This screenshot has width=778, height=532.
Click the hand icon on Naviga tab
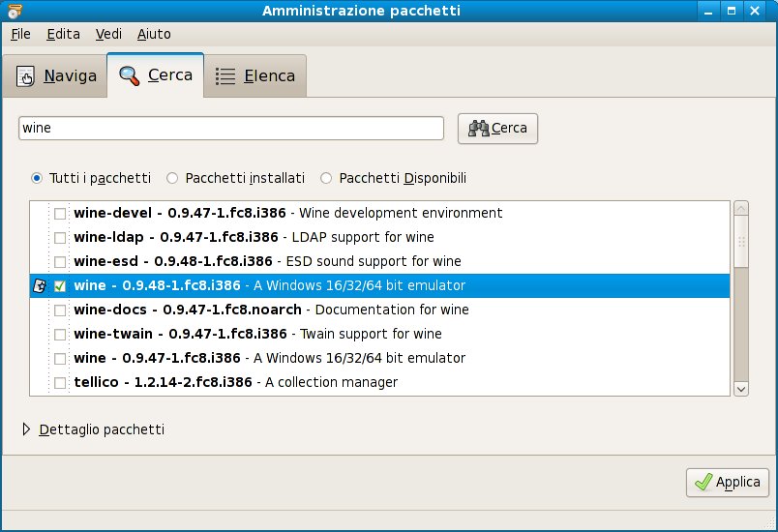[x=26, y=77]
